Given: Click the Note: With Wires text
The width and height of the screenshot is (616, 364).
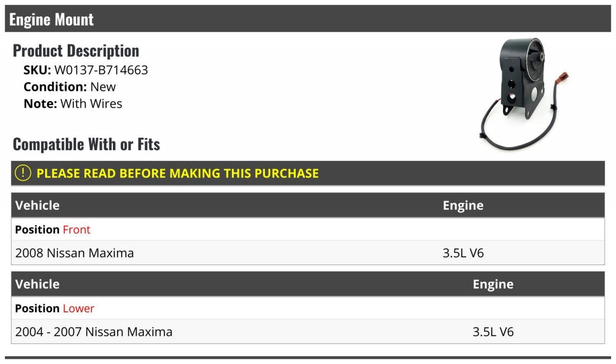Looking at the screenshot, I should [x=73, y=104].
